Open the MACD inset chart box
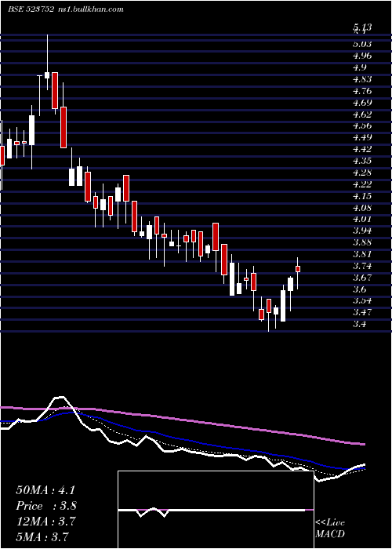This screenshot has height=549, width=392. click(x=216, y=510)
